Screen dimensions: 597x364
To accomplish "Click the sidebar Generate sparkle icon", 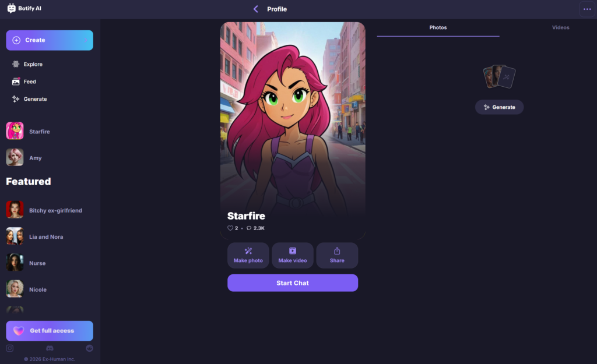I will point(16,99).
